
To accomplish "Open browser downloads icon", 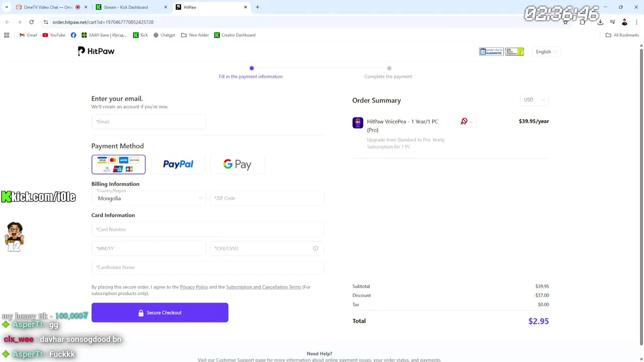I will (600, 22).
